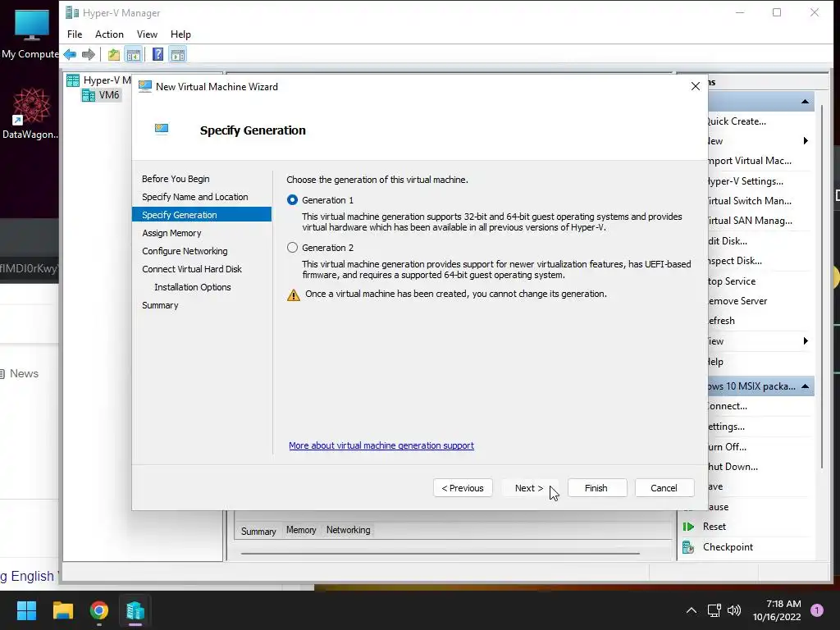Click the Forward arrow in Hyper-V toolbar
This screenshot has width=840, height=630.
point(89,54)
